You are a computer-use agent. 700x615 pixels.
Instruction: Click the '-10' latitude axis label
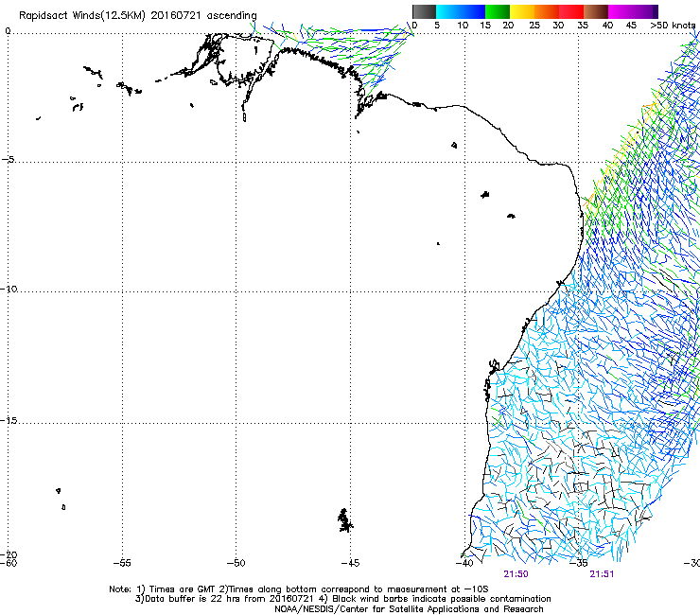[x=9, y=289]
